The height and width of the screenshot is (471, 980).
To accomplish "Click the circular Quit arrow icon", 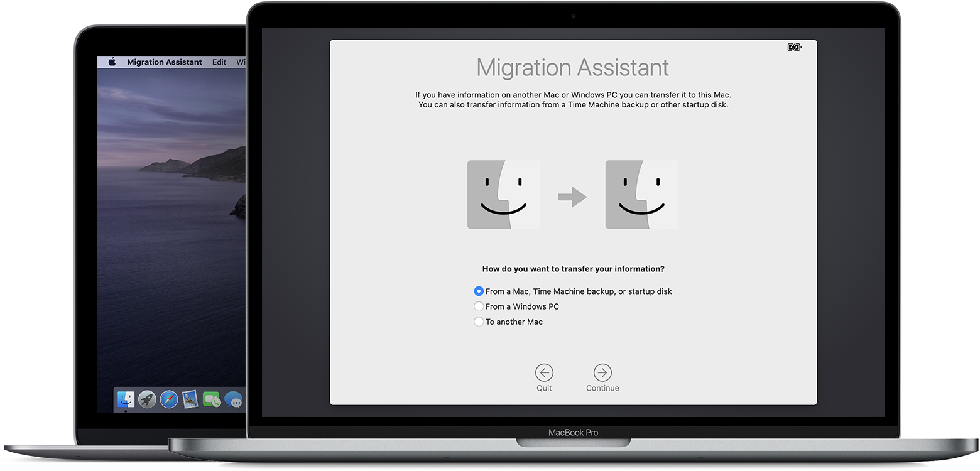I will pyautogui.click(x=544, y=372).
